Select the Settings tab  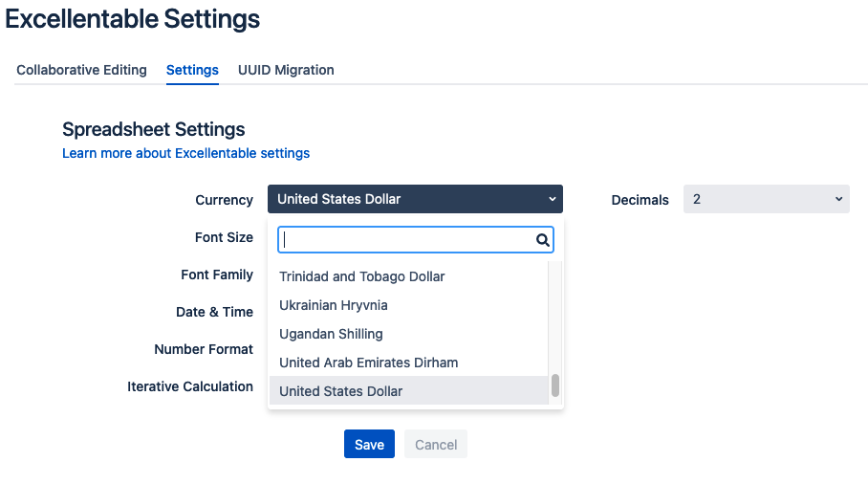(x=192, y=70)
